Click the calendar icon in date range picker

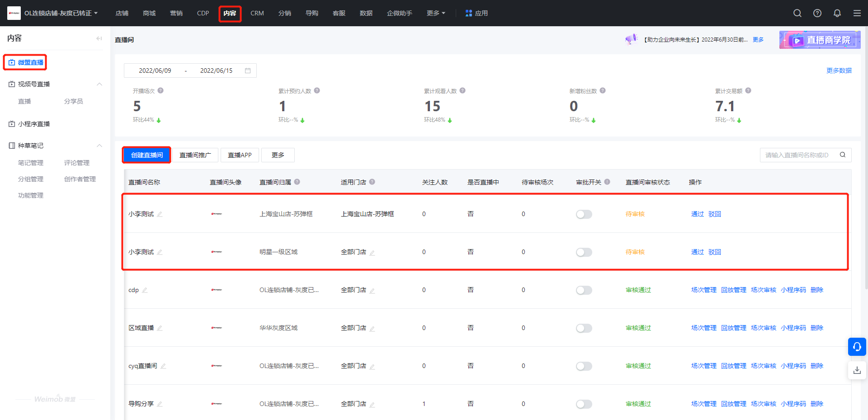(x=248, y=71)
